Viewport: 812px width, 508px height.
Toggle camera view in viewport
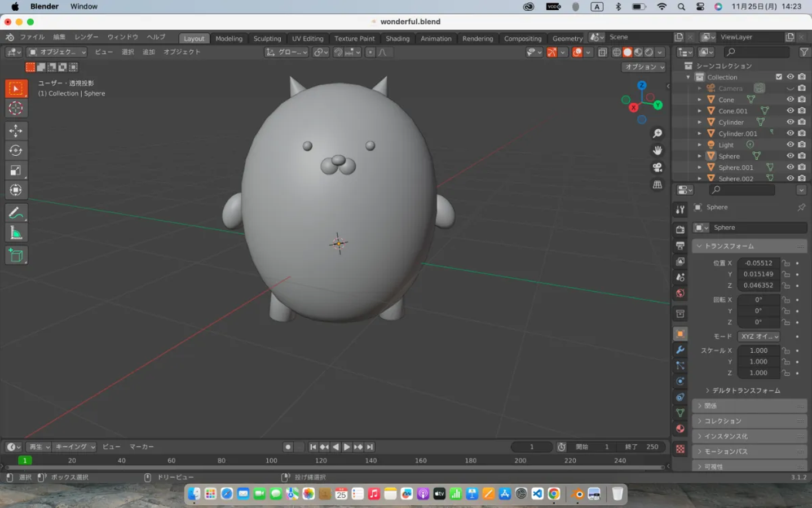coord(657,168)
